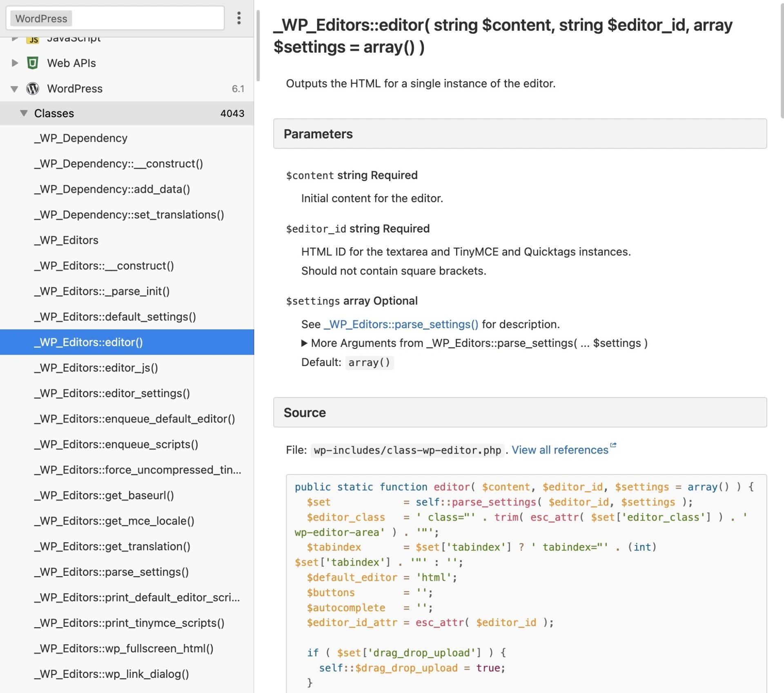
Task: Select the _WP_Editors class entry
Action: click(x=66, y=240)
